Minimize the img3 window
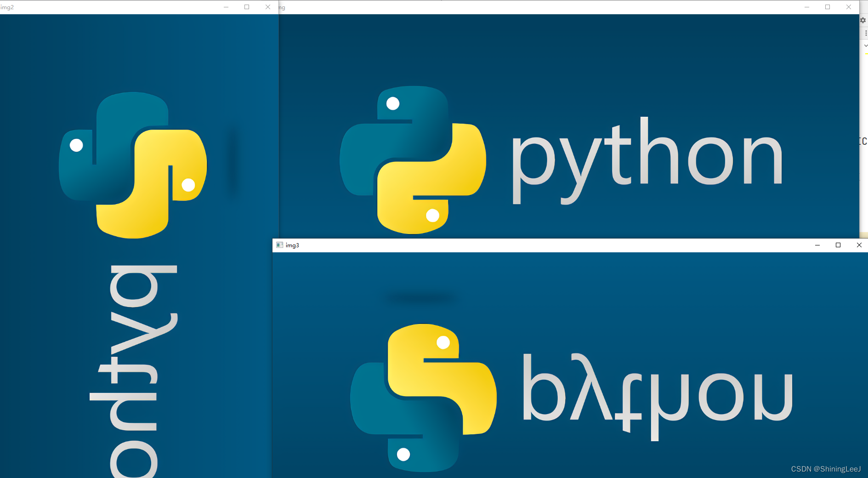Screen dimensions: 868x478 coord(817,245)
